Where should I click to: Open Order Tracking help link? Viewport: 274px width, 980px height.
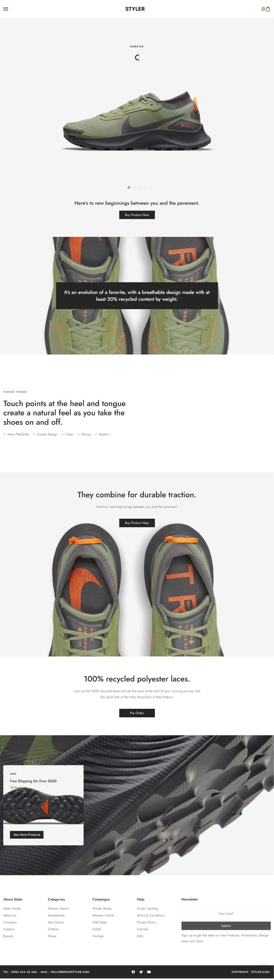(x=147, y=909)
